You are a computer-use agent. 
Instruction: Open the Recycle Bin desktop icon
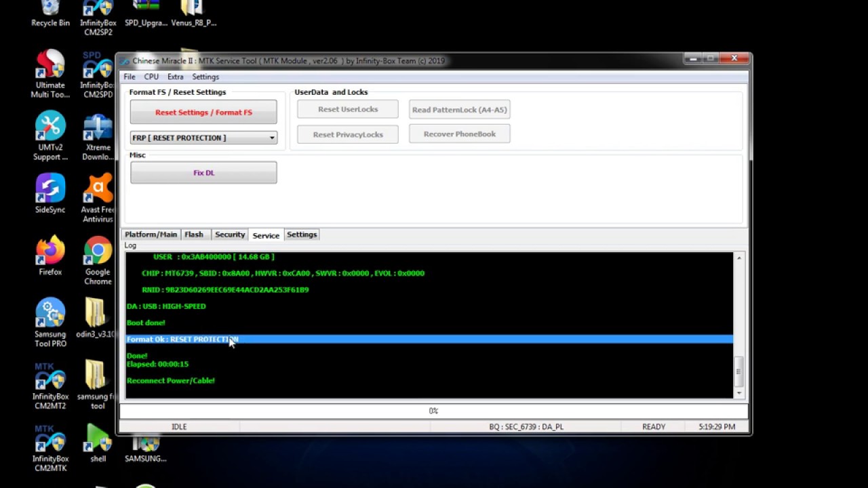(50, 14)
